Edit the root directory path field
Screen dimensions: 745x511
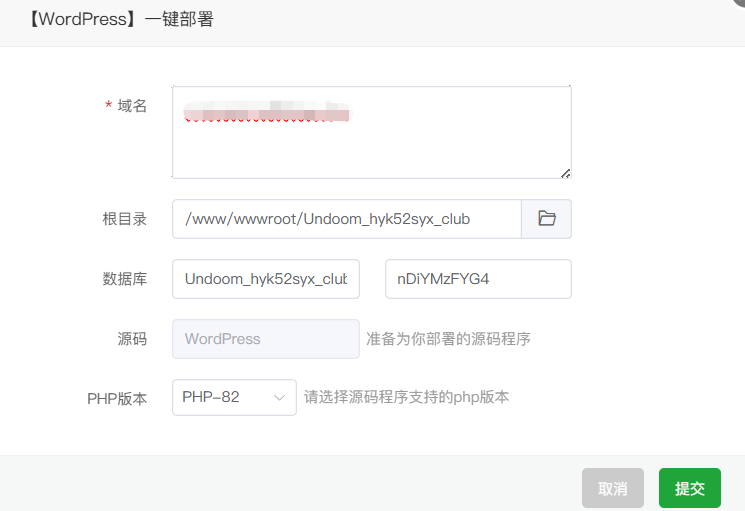(347, 219)
